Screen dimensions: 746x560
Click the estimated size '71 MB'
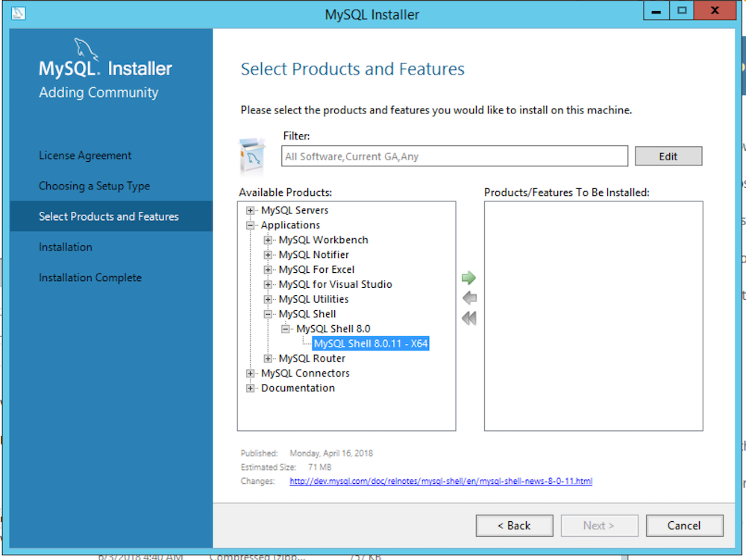(320, 468)
